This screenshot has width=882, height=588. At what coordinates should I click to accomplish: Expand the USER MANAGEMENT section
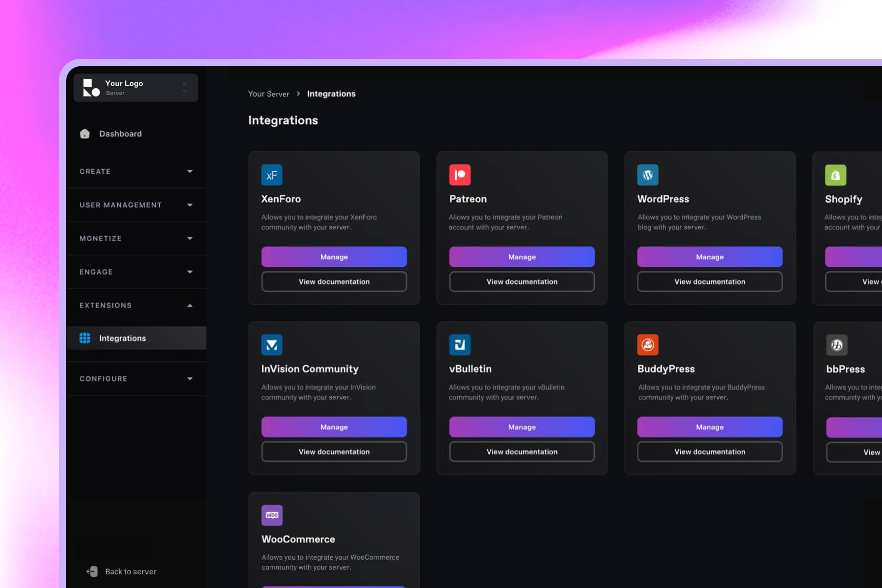(x=136, y=205)
